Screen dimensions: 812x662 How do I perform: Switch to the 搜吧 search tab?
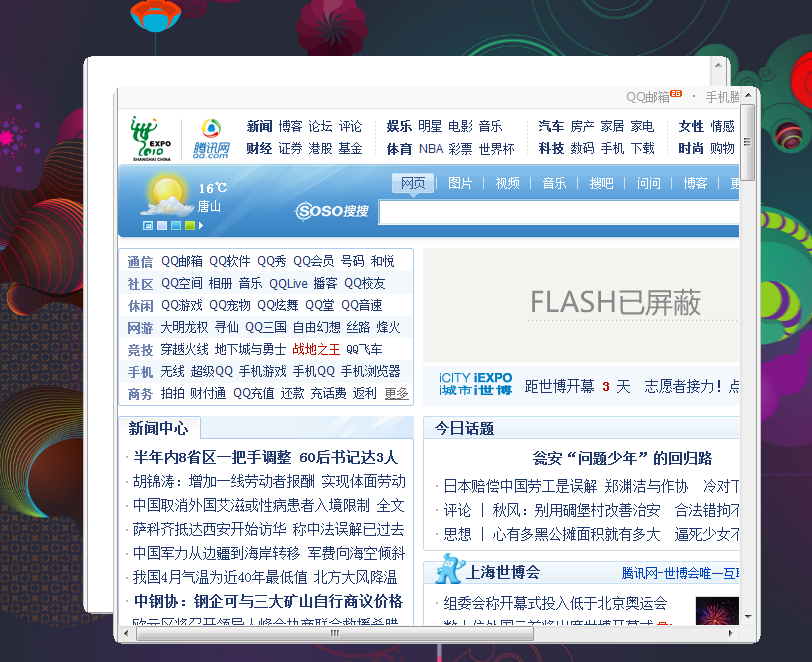tap(601, 183)
